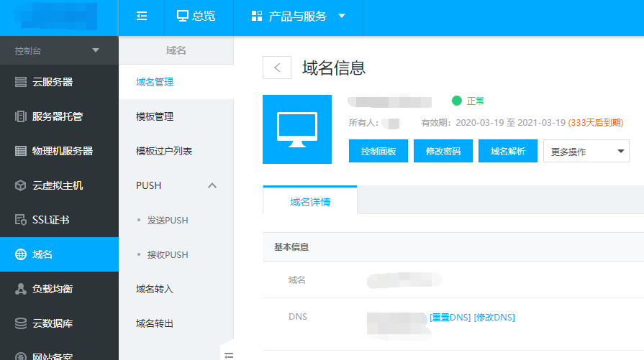Click the 修改DNS link
Viewport: 644px width, 360px height.
click(494, 318)
